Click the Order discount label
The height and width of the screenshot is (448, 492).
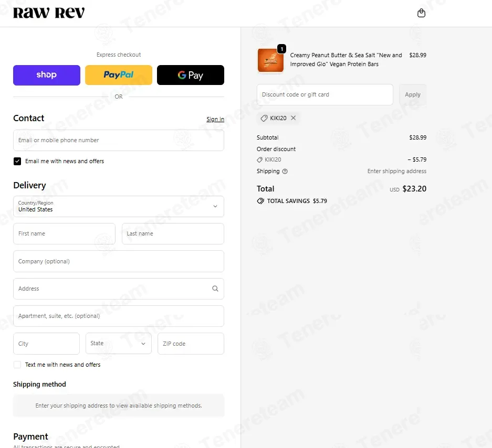[x=276, y=149]
